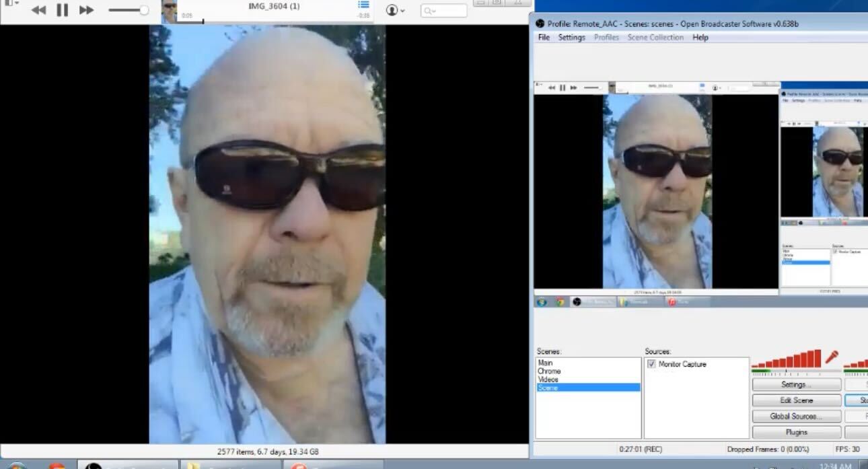The image size is (868, 469).
Task: Click the microphone mute icon in OBS
Action: (832, 357)
